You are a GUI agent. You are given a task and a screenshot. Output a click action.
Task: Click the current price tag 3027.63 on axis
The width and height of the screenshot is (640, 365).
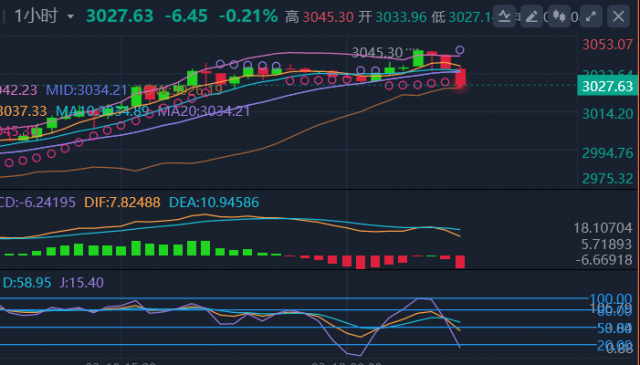607,86
